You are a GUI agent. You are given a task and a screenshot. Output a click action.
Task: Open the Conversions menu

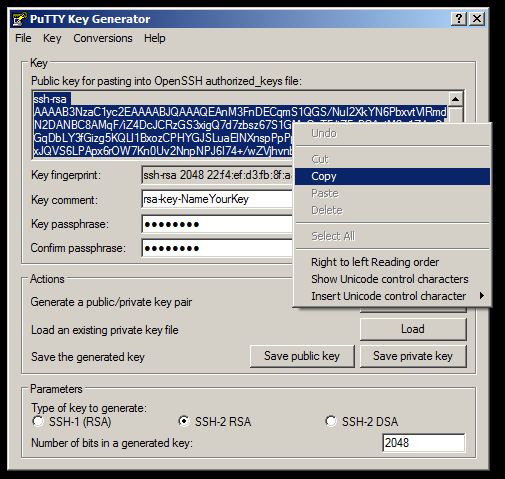(103, 38)
